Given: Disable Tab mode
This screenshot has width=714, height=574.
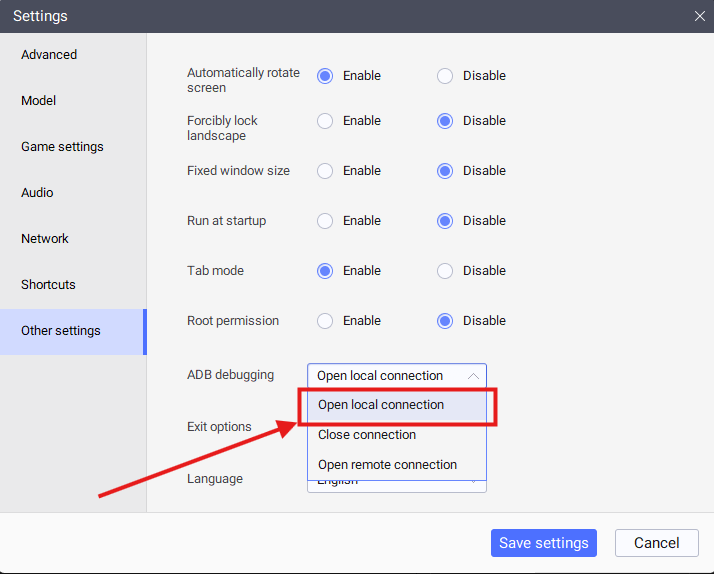Looking at the screenshot, I should 445,271.
